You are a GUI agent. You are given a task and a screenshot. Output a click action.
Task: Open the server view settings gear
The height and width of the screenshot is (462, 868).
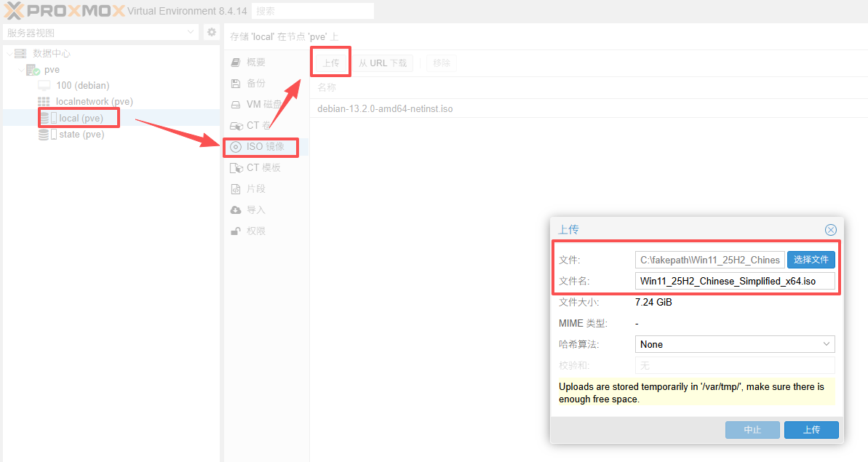[212, 32]
